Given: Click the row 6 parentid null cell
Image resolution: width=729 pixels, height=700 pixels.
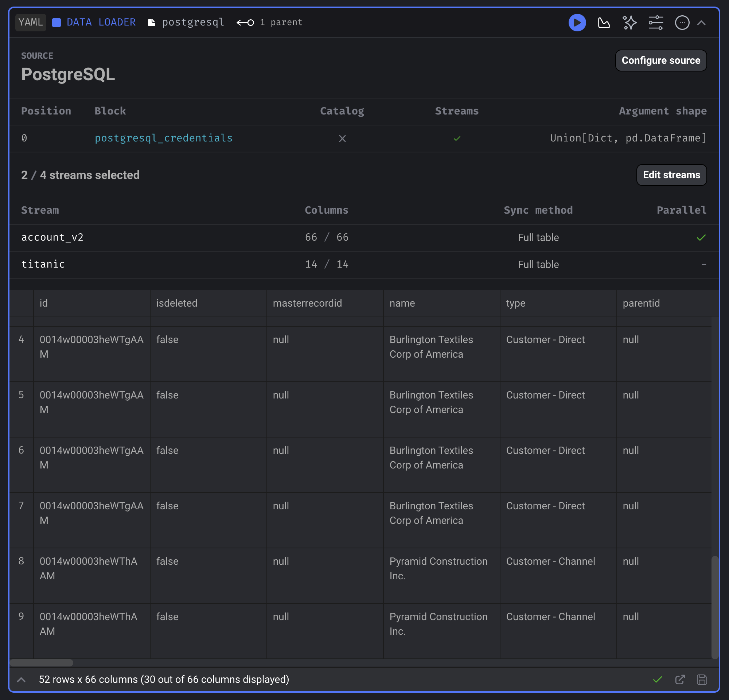Looking at the screenshot, I should click(664, 464).
